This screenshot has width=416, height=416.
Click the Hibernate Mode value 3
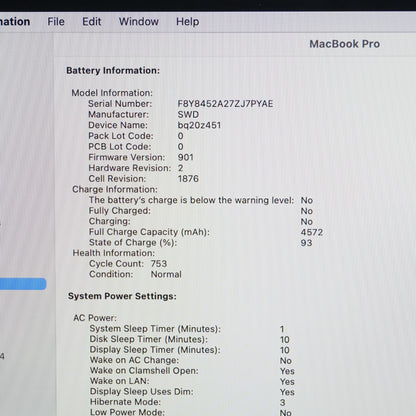tap(283, 402)
